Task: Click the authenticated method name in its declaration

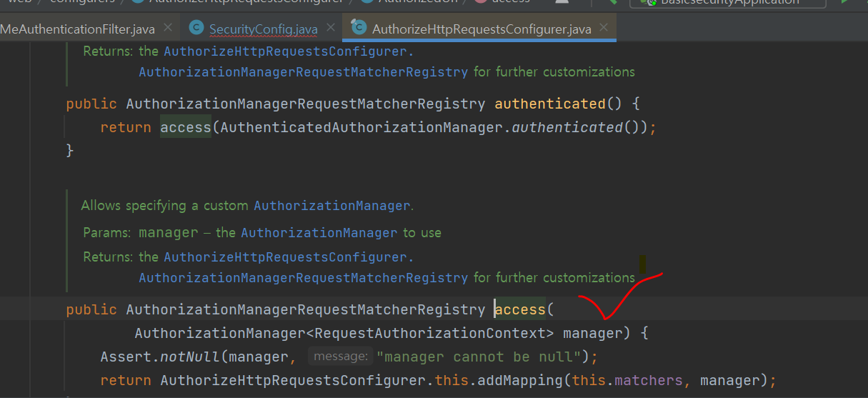Action: pos(549,104)
